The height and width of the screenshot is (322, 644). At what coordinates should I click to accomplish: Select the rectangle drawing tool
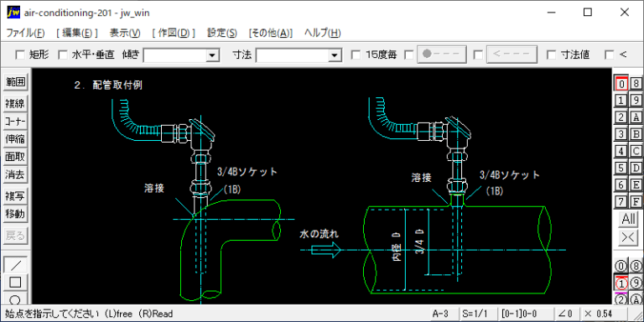[x=16, y=282]
